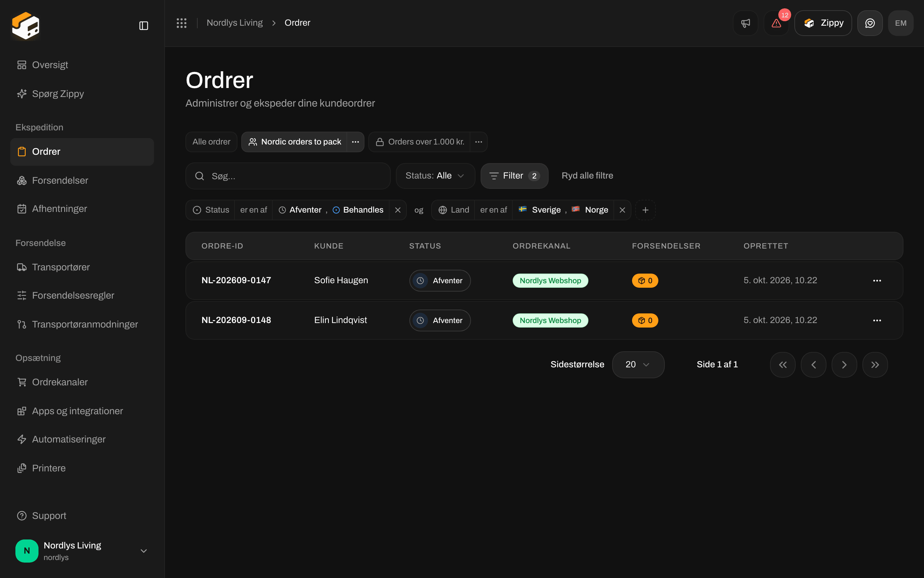
Task: Open order NL-202609-0147
Action: pos(236,280)
